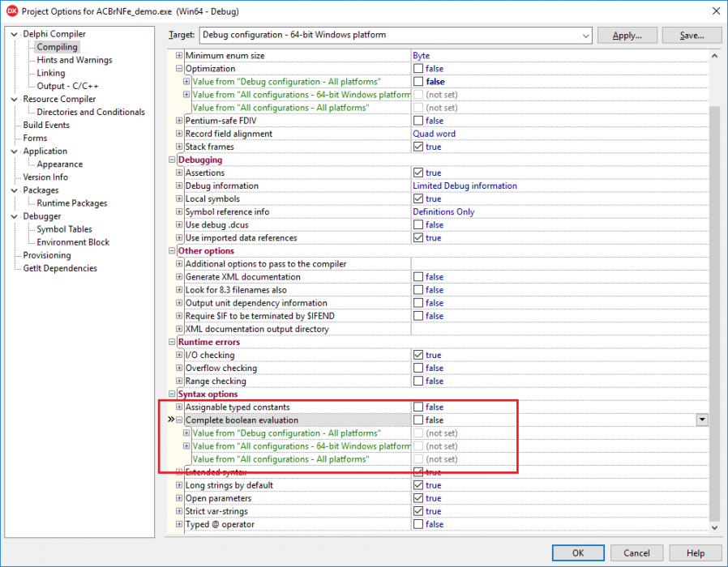Open Help for project options
Viewport: 728px width, 567px height.
696,552
